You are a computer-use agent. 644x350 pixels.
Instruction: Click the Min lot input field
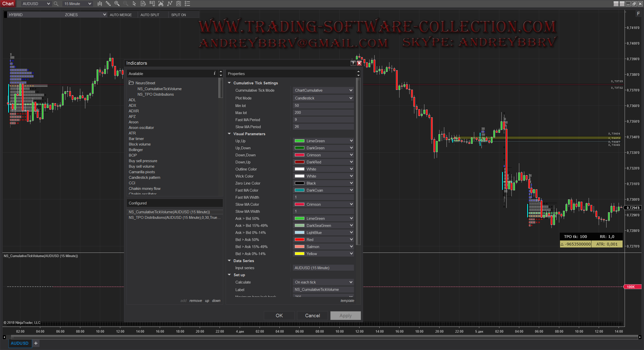click(323, 106)
